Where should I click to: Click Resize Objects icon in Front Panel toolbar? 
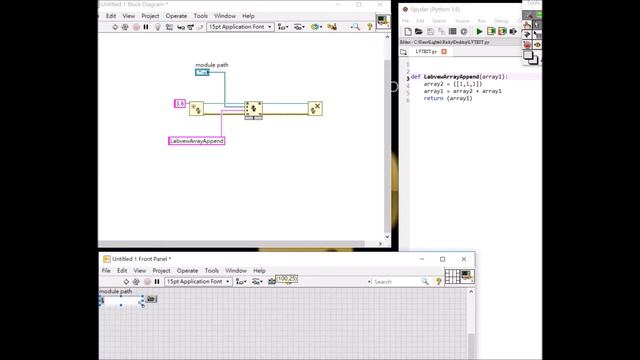coord(272,282)
